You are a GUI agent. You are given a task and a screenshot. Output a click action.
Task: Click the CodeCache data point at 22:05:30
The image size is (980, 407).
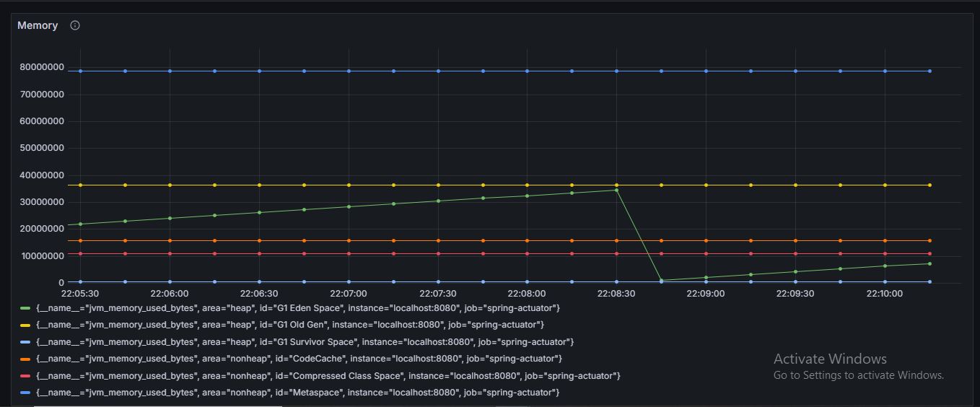[x=80, y=240]
